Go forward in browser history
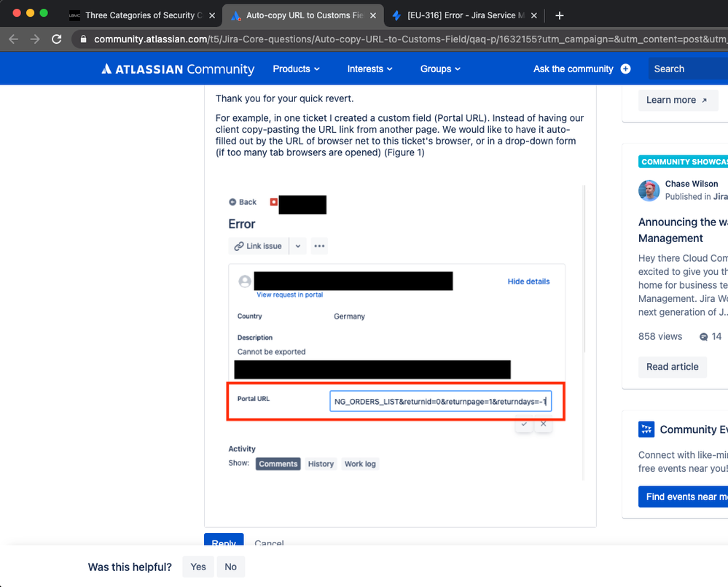 click(35, 39)
